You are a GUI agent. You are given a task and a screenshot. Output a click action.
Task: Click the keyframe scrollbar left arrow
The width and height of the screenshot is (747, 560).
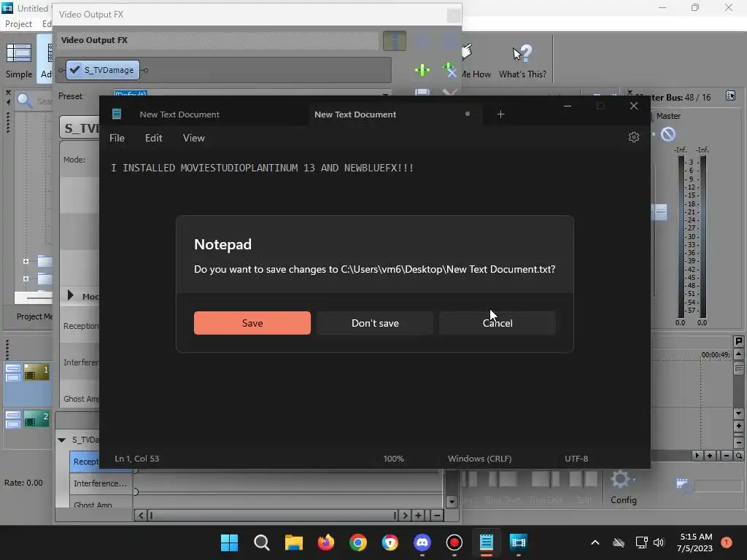[x=141, y=516]
